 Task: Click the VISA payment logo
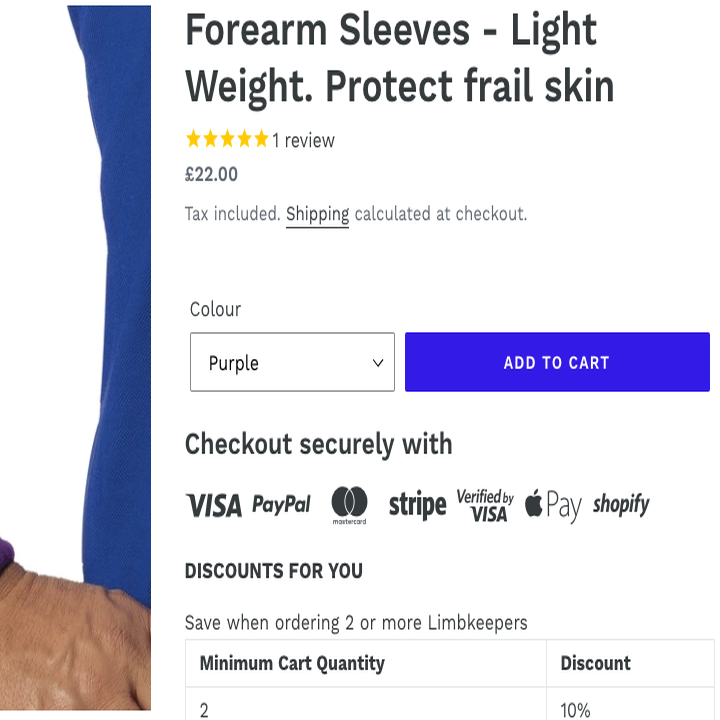(x=214, y=505)
